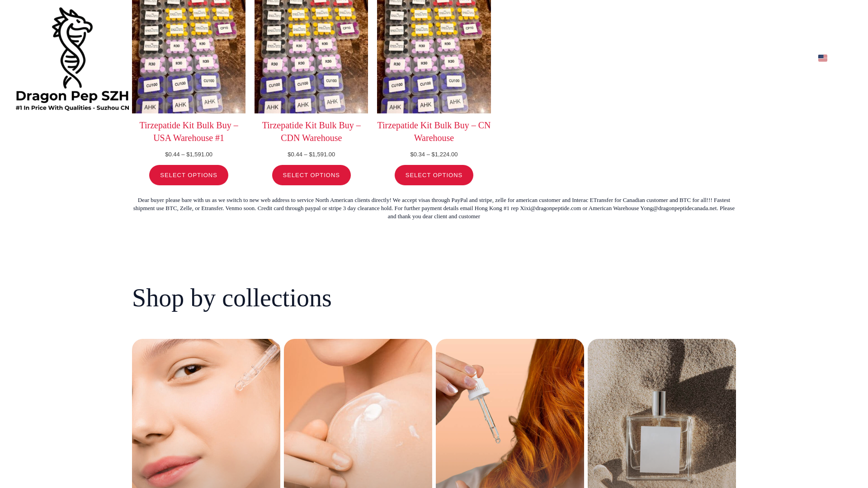Open the CN Warehouse product image
This screenshot has height=488, width=868.
pos(434,56)
